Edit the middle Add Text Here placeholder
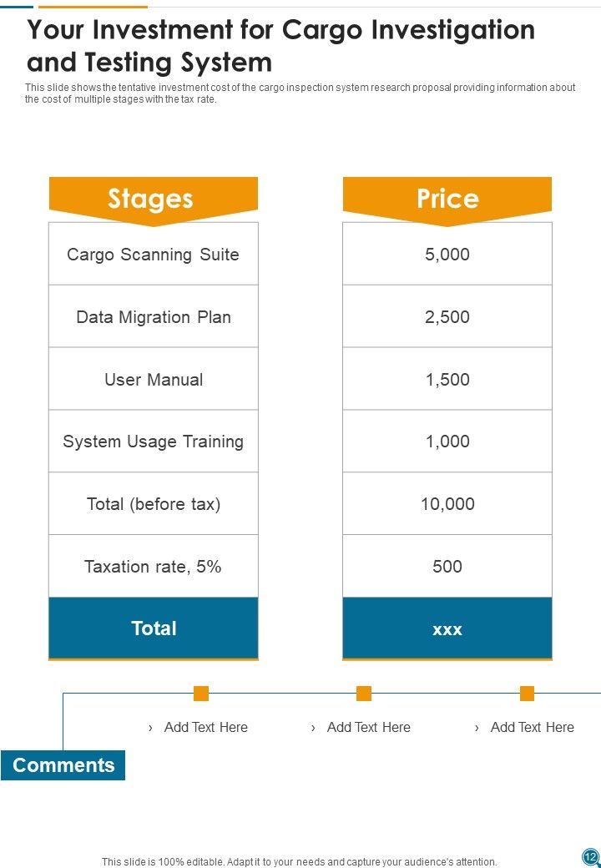This screenshot has height=868, width=601. click(x=369, y=728)
